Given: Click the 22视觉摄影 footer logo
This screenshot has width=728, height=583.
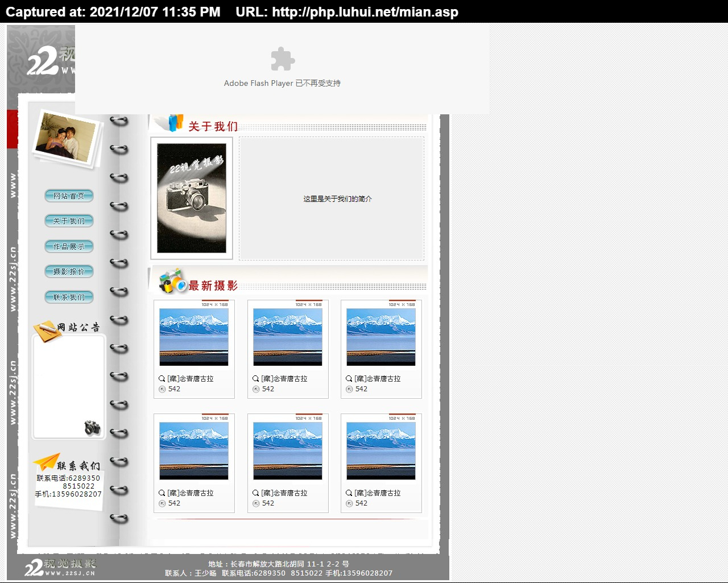Looking at the screenshot, I should pyautogui.click(x=60, y=567).
